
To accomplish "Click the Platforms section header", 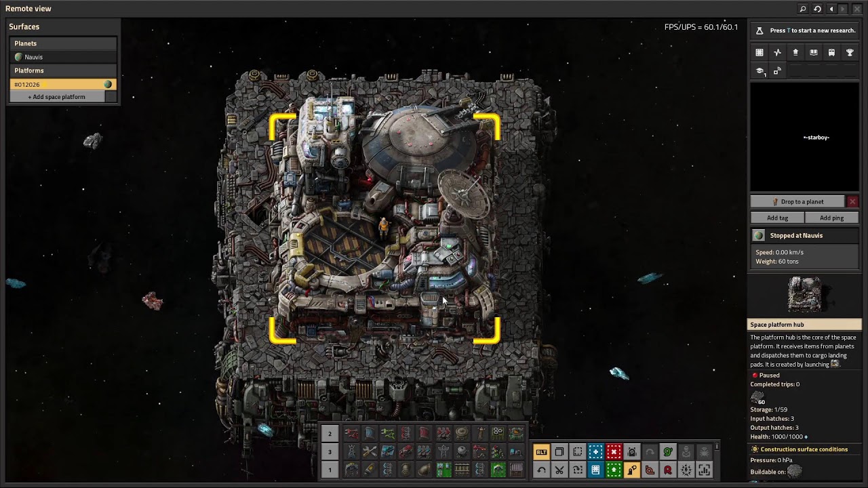I will 64,70.
